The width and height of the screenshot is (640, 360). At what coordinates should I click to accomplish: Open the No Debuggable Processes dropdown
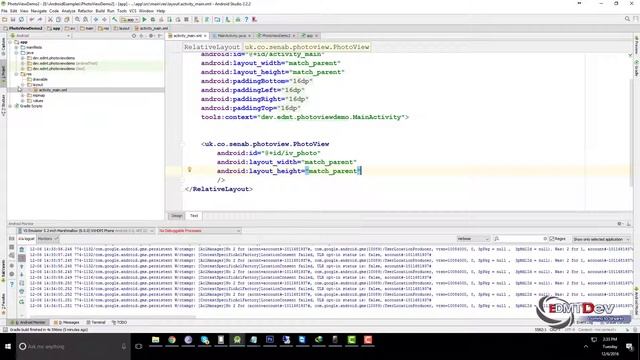click(x=199, y=231)
